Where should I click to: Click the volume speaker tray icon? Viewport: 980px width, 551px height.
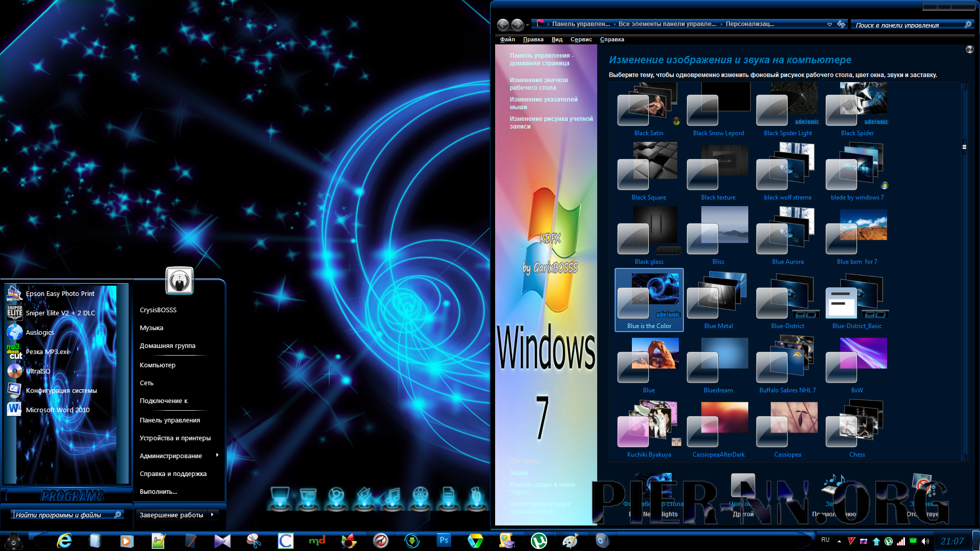(925, 541)
